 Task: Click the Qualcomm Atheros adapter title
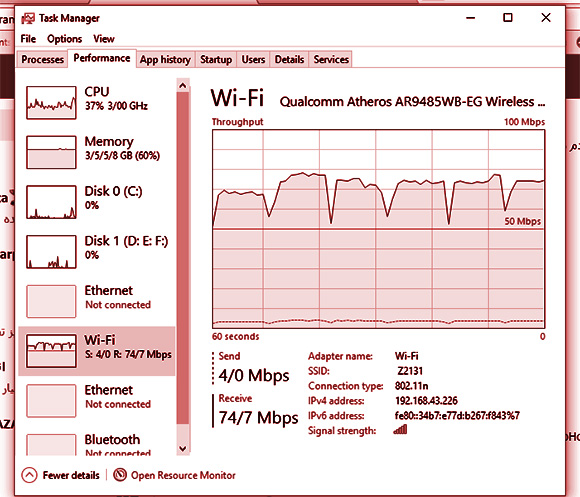[x=412, y=102]
